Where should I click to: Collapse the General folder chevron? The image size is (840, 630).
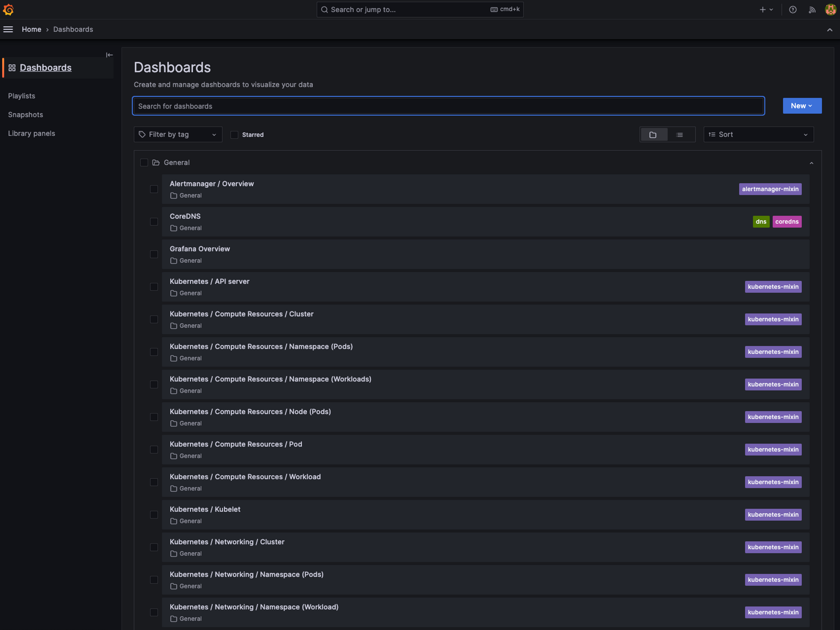811,163
